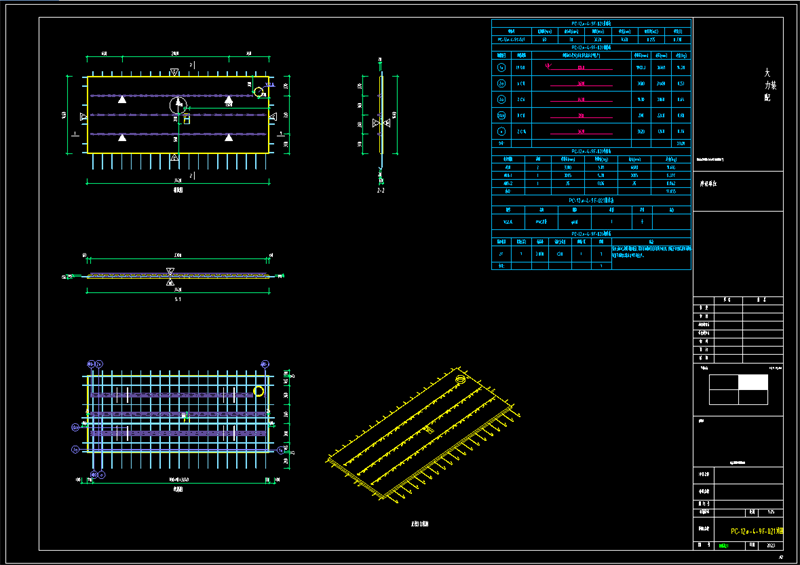Image resolution: width=800 pixels, height=565 pixels.
Task: Select the small yellow box below the white circle
Action: click(x=187, y=119)
